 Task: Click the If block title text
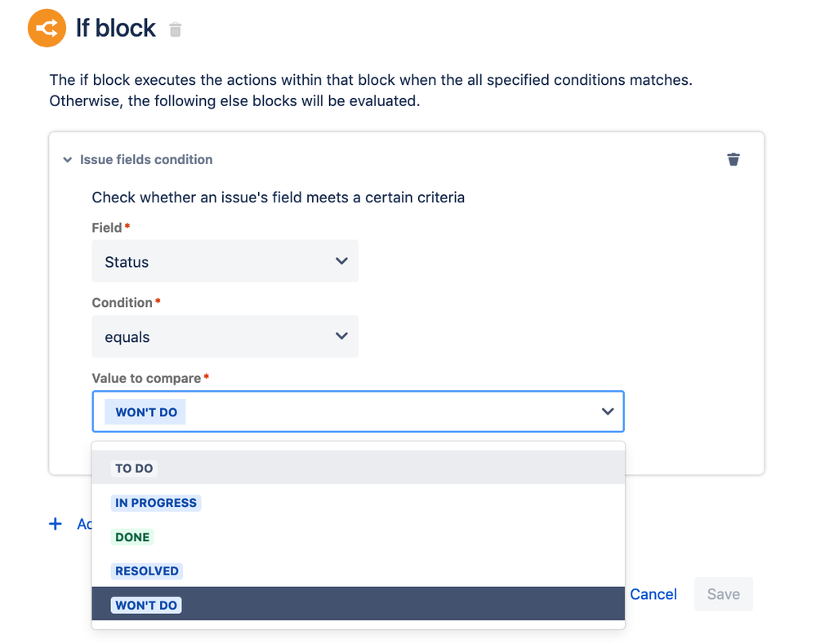click(x=115, y=29)
